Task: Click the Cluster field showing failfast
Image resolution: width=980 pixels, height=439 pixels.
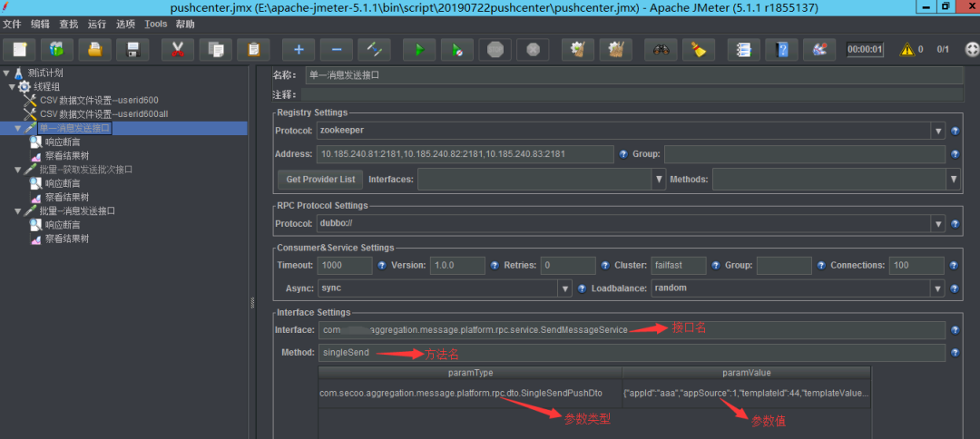Action: [678, 266]
